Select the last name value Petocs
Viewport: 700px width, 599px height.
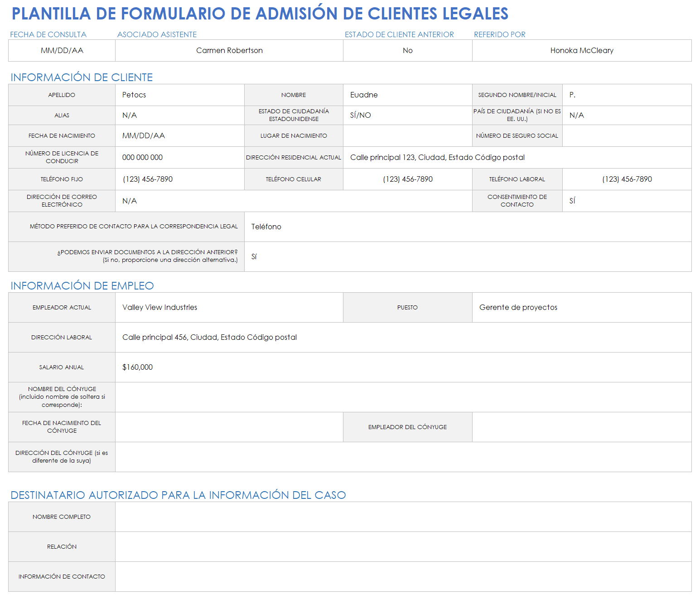(x=180, y=95)
